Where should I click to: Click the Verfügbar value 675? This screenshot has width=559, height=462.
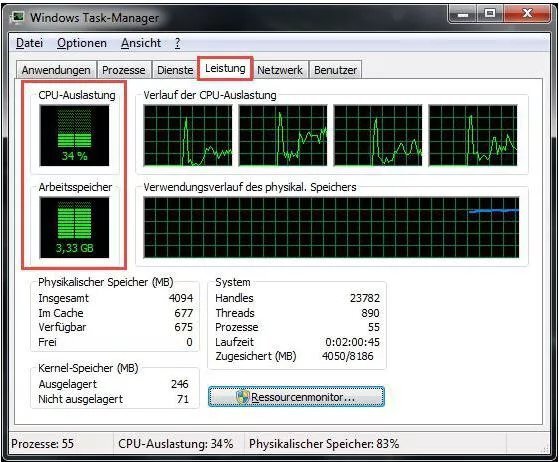pyautogui.click(x=184, y=327)
